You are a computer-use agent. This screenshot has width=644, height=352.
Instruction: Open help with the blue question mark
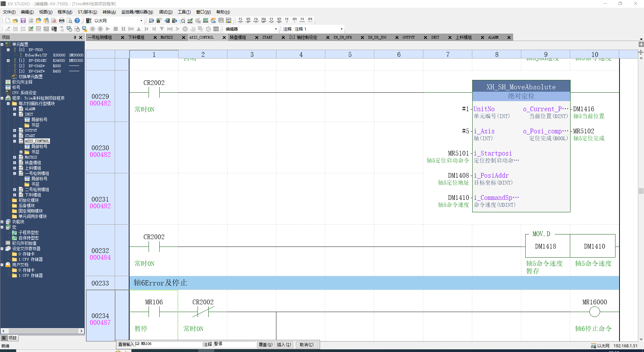[77, 20]
